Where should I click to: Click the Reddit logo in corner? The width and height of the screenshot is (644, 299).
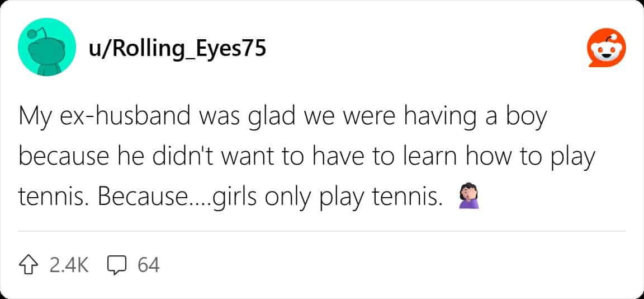[608, 50]
